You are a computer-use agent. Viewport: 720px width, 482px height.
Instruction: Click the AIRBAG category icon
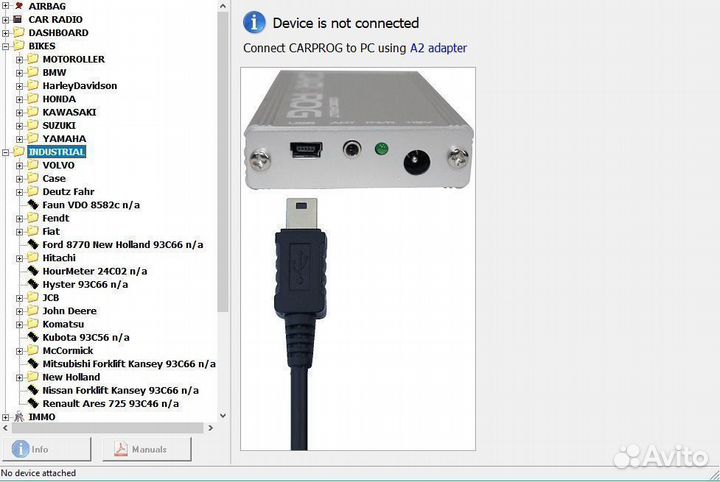coord(18,6)
